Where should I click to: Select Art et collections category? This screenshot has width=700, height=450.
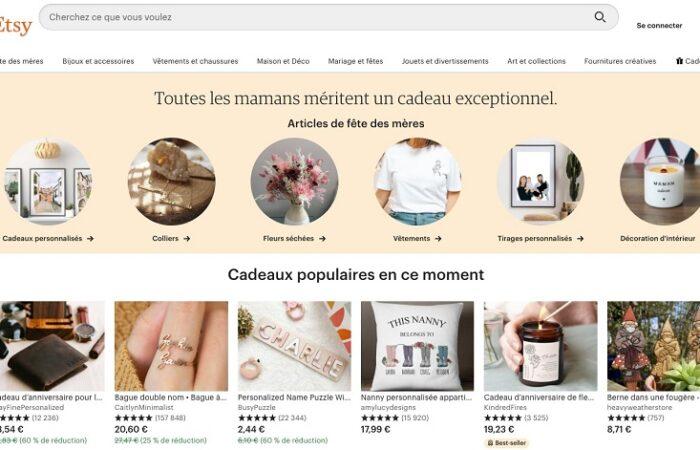536,61
